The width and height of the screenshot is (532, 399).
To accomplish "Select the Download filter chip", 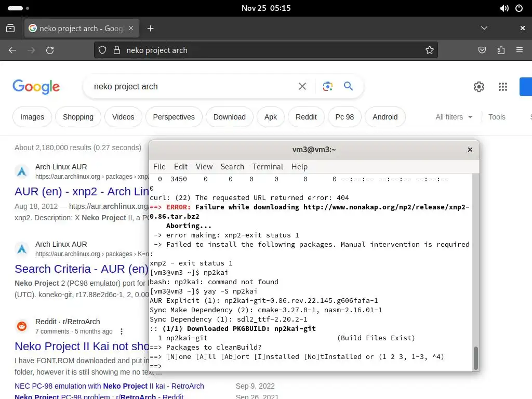I will click(x=229, y=117).
